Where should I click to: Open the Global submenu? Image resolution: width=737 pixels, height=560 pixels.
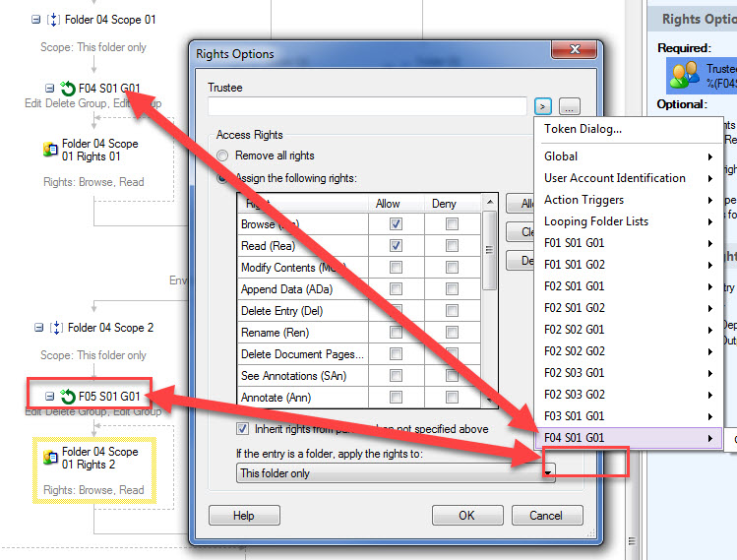pyautogui.click(x=628, y=156)
